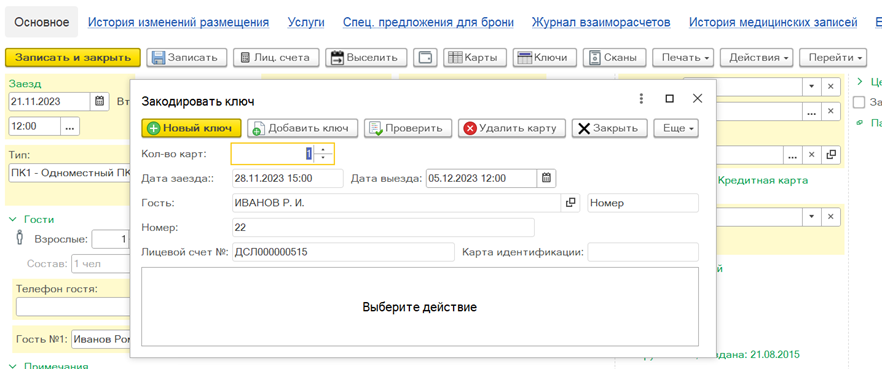Click Удалить карту button
The image size is (882, 369).
[x=511, y=128]
